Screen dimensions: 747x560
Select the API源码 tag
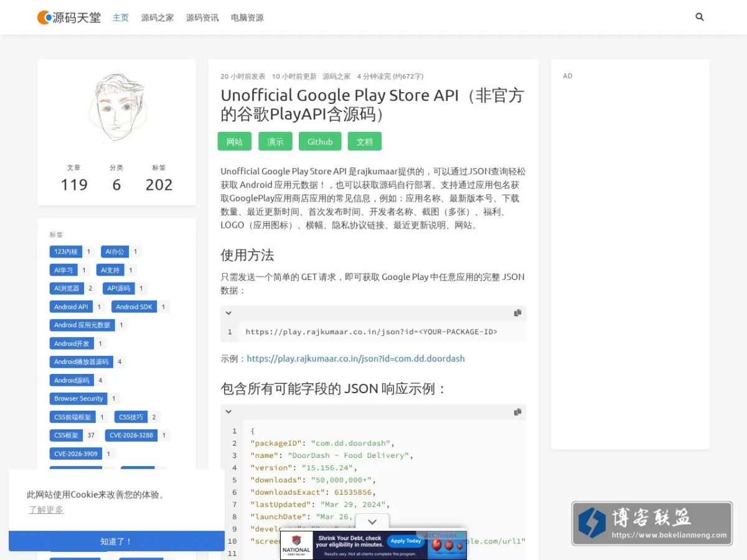[119, 288]
